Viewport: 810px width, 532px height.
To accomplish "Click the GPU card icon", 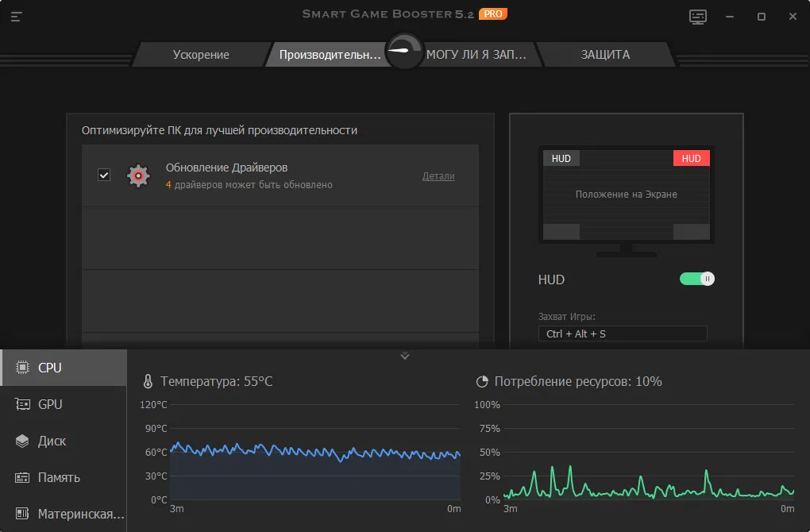I will click(22, 404).
